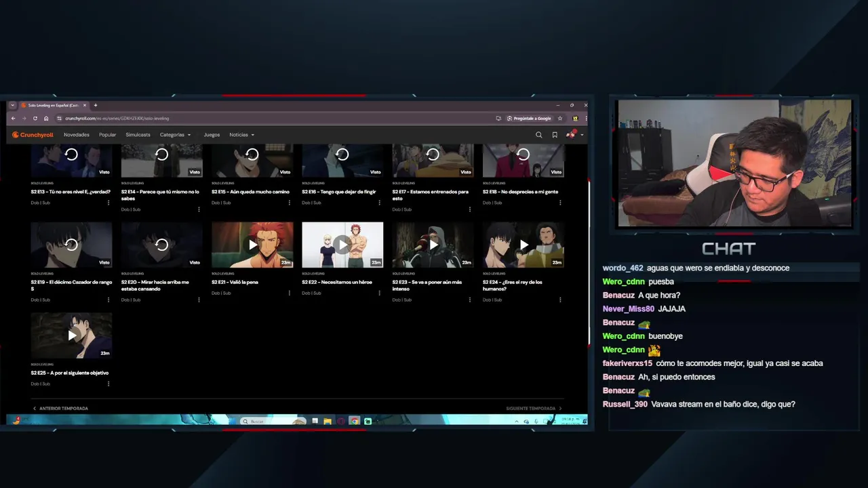Screen dimensions: 868x488
Task: Play episode S2 E21 thumbnail
Action: (x=252, y=245)
